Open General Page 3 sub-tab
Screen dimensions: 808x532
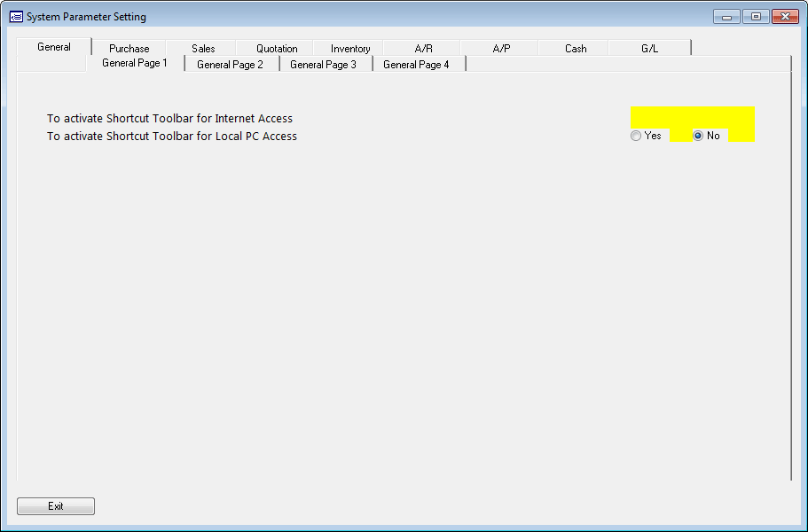[323, 65]
